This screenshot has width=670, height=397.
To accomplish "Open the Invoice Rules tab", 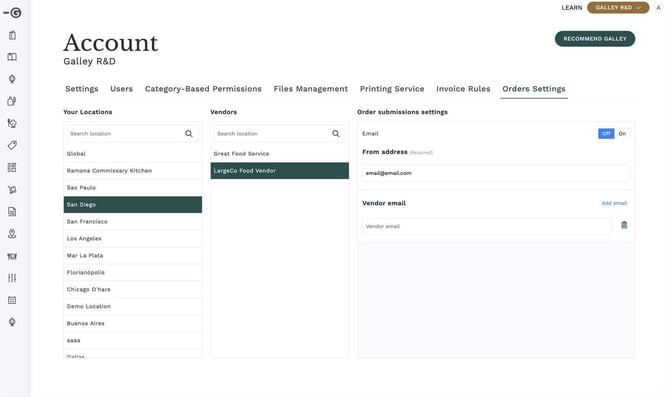I will 463,89.
